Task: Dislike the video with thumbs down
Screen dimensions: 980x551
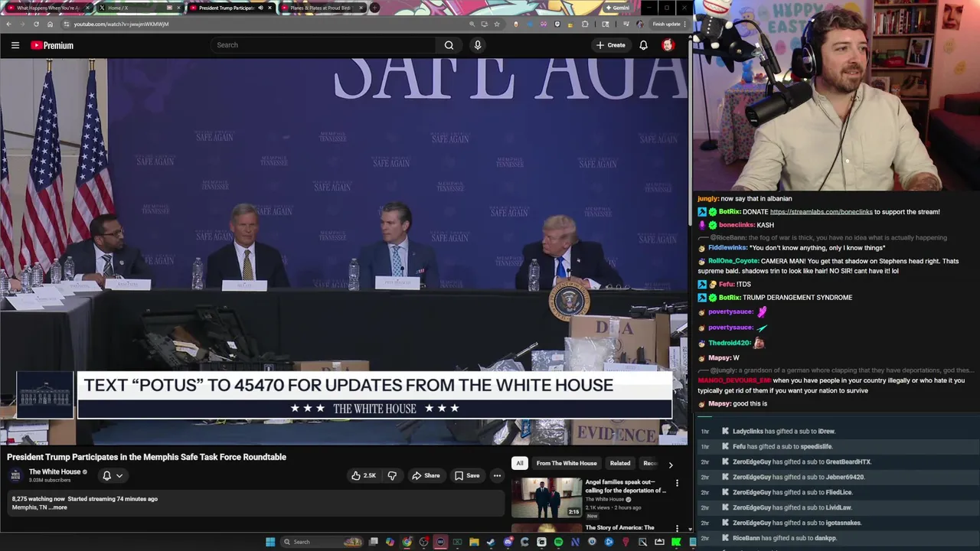Action: click(x=392, y=475)
